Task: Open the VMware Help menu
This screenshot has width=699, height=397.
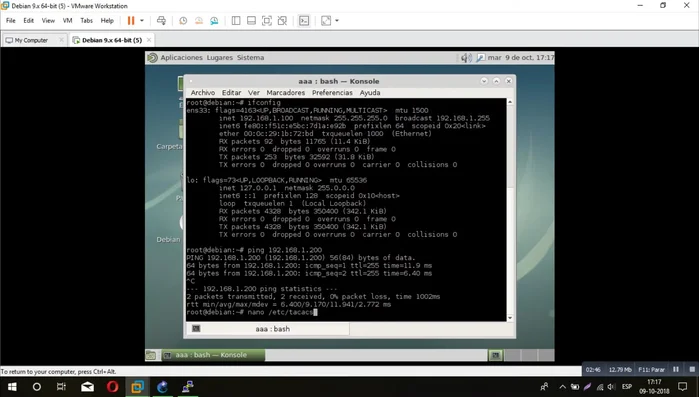Action: coord(107,20)
